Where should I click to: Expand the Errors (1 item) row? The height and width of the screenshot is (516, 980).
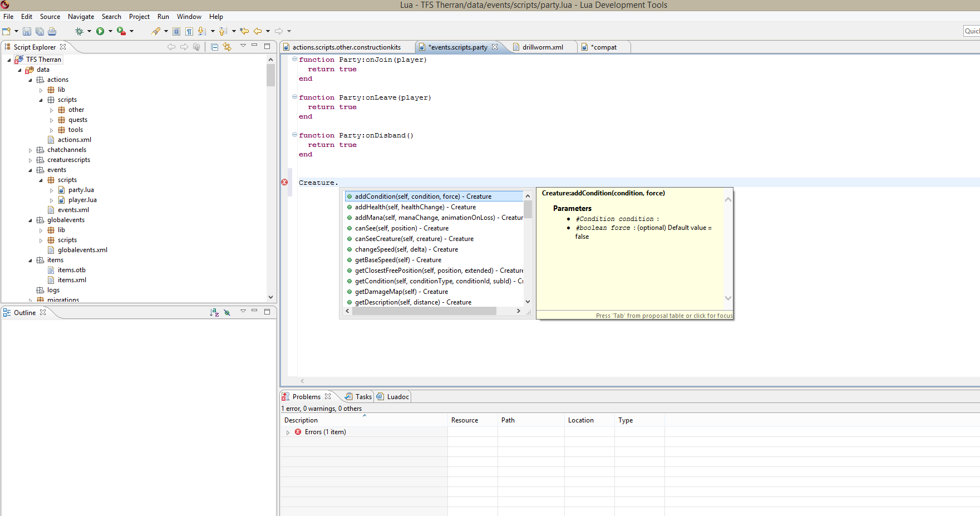[x=288, y=433]
